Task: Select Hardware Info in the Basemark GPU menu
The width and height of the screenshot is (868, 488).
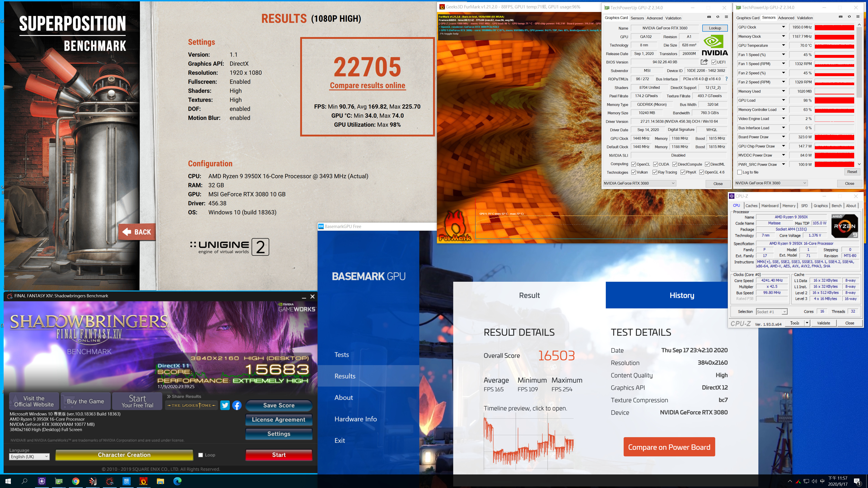Action: [x=356, y=419]
